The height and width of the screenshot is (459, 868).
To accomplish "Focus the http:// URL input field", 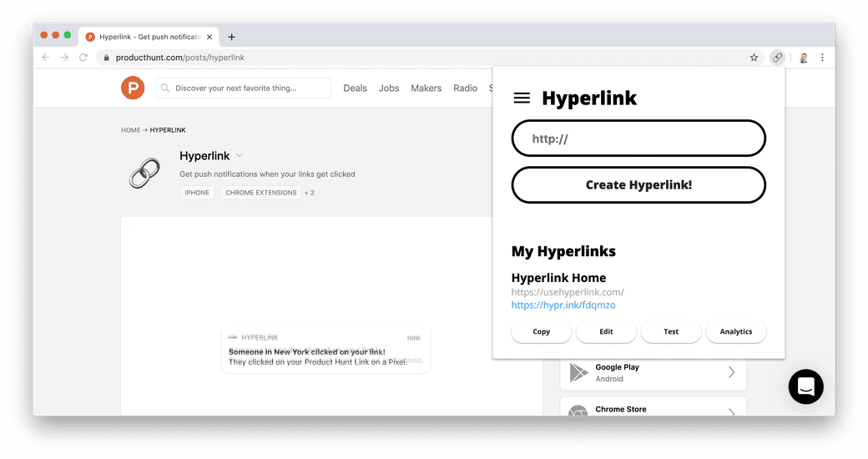I will 638,139.
